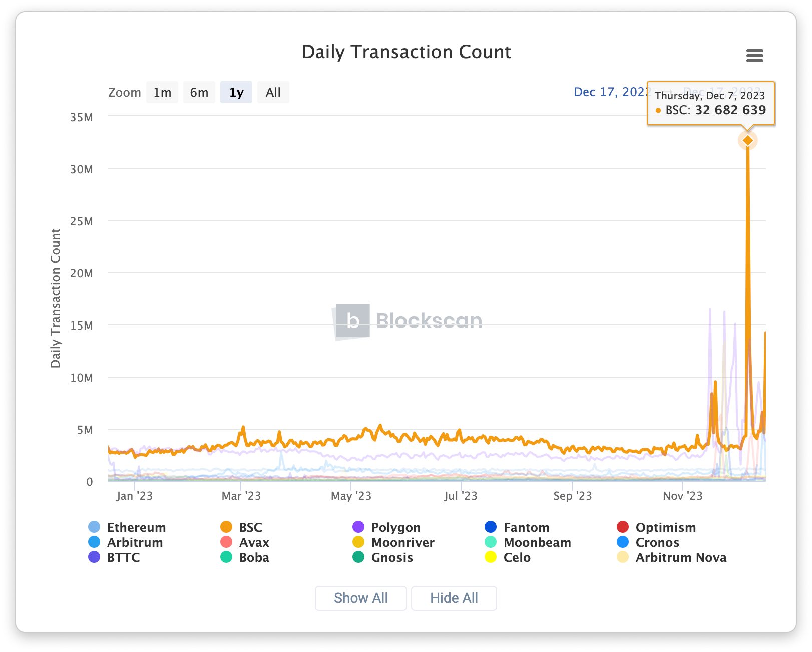Select the 1y zoom option

point(236,93)
